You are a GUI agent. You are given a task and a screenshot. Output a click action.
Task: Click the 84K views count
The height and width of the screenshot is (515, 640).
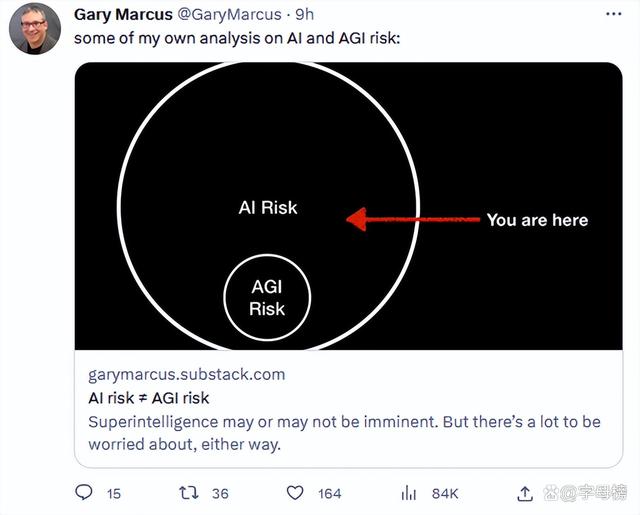pos(445,494)
